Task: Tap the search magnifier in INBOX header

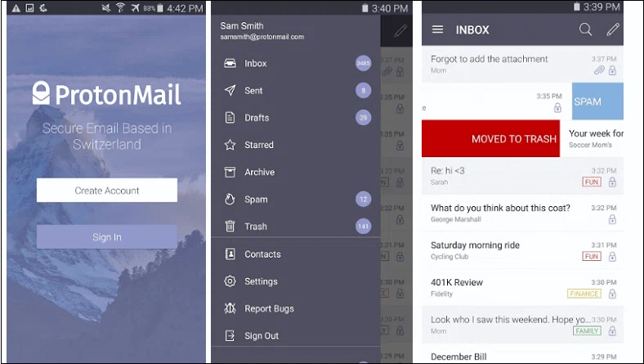Action: (x=585, y=29)
